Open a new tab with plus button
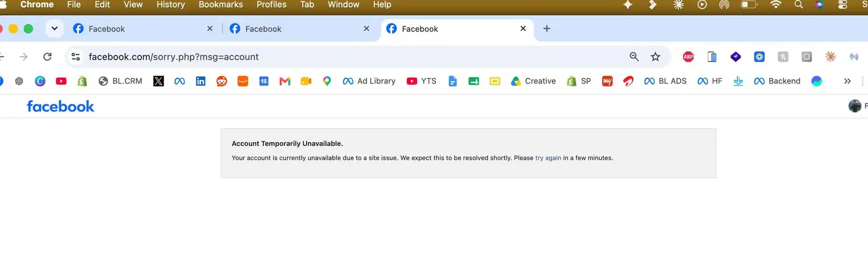Image resolution: width=868 pixels, height=280 pixels. (547, 28)
